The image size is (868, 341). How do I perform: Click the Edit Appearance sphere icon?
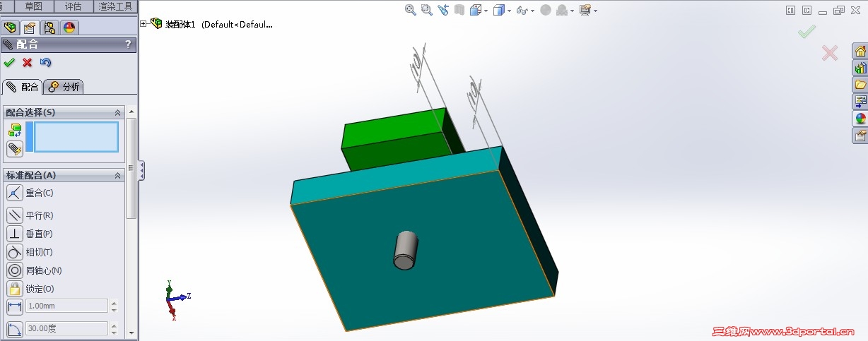pyautogui.click(x=546, y=10)
